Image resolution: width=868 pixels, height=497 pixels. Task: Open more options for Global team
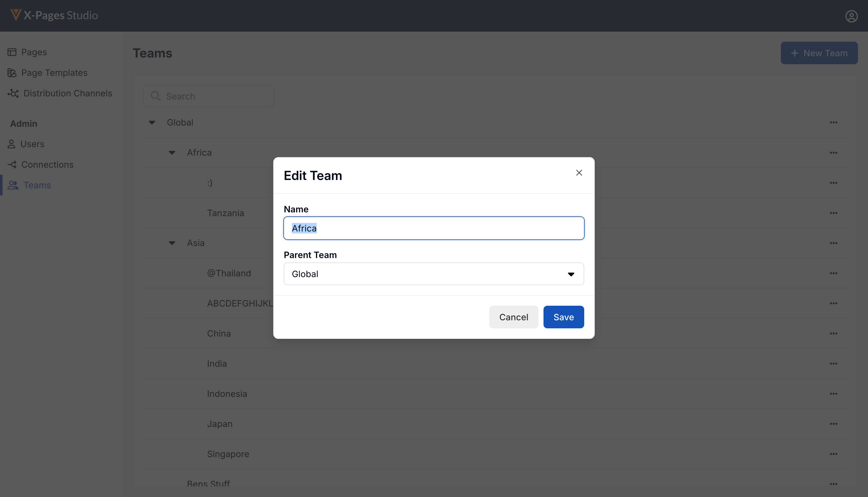[x=833, y=122]
